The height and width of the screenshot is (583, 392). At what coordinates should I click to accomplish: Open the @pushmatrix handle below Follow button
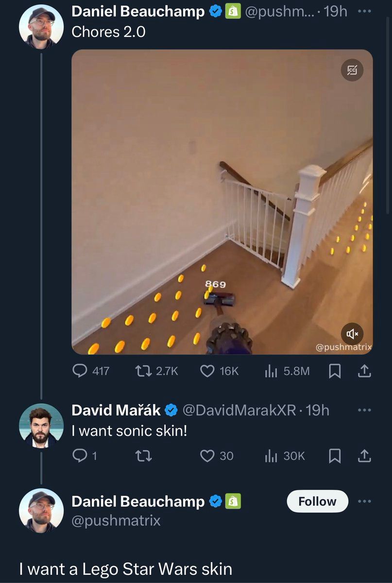116,521
